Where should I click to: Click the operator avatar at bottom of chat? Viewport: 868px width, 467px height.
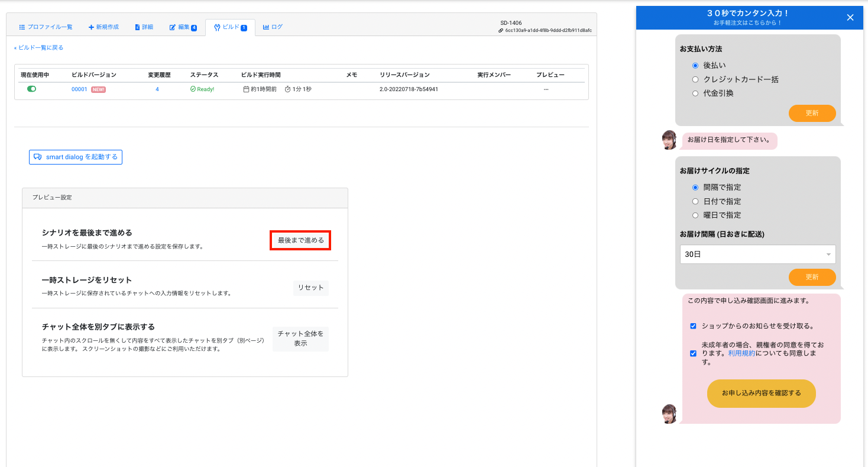tap(669, 414)
